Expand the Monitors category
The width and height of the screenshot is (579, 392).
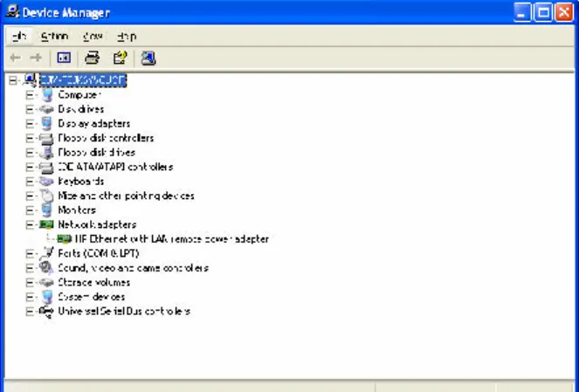coord(30,210)
